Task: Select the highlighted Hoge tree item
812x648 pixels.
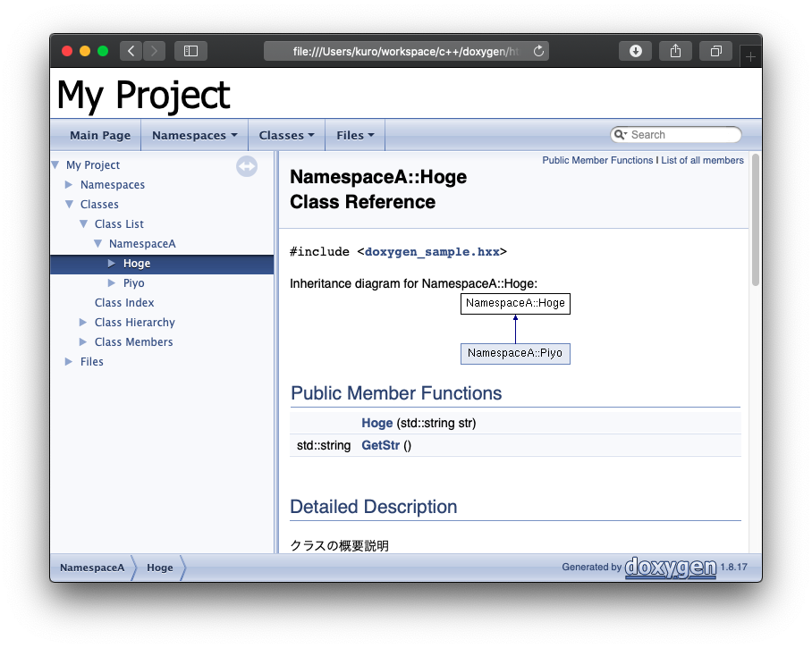Action: point(137,264)
